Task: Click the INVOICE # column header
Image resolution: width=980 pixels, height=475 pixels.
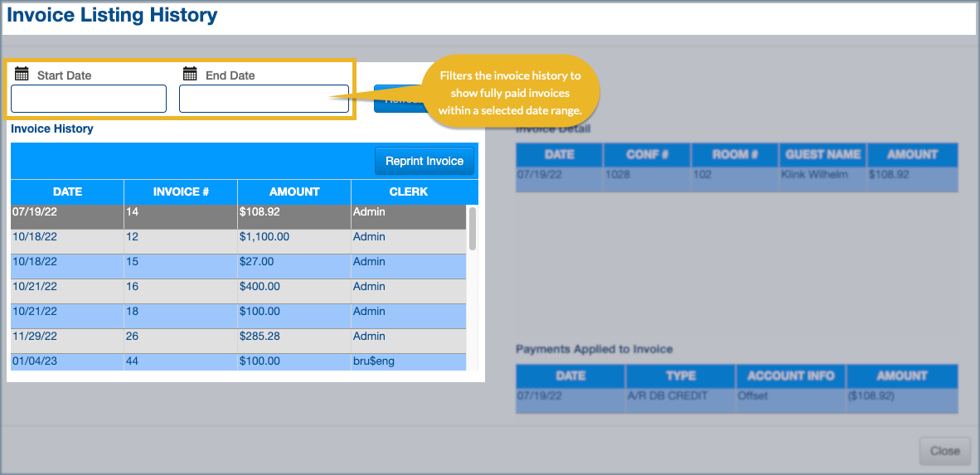Action: pos(181,191)
